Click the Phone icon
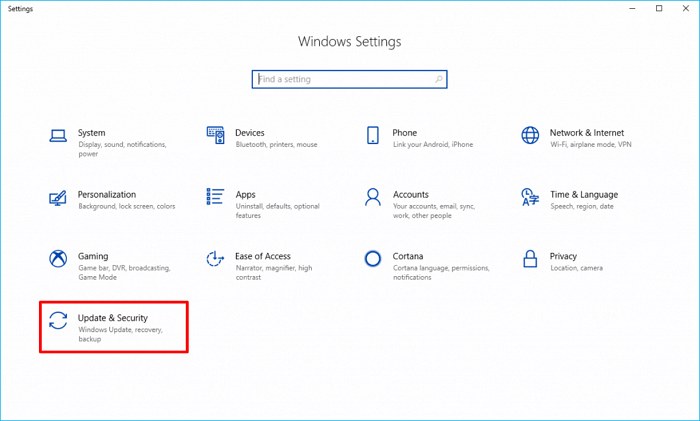The height and width of the screenshot is (421, 700). click(x=373, y=135)
